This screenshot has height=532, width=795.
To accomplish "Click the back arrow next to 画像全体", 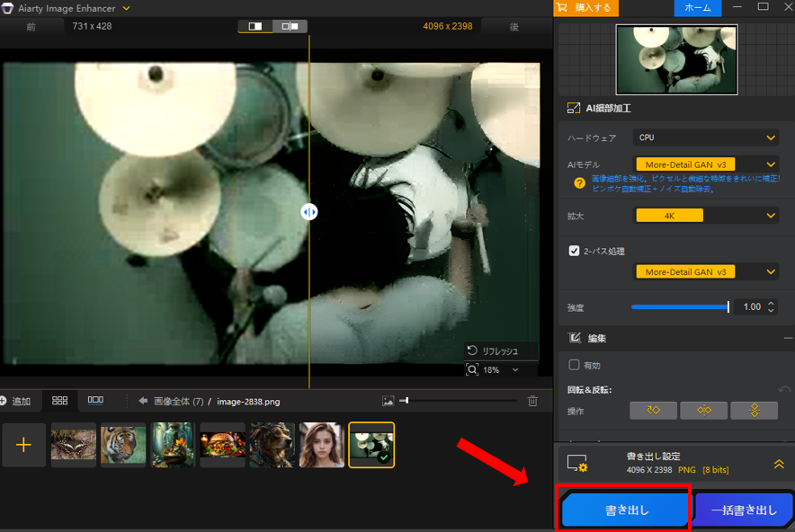I will (x=143, y=401).
